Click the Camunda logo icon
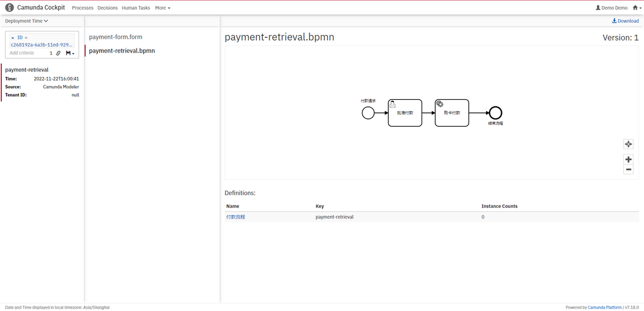The height and width of the screenshot is (311, 644). (x=9, y=8)
